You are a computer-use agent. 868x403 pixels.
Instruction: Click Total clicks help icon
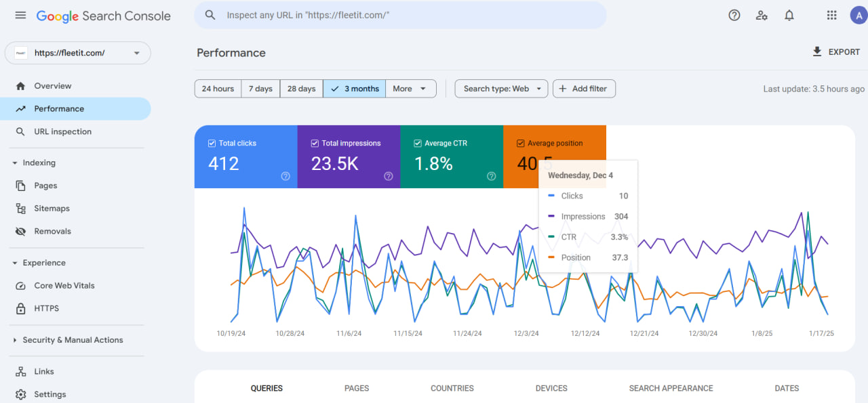tap(285, 176)
